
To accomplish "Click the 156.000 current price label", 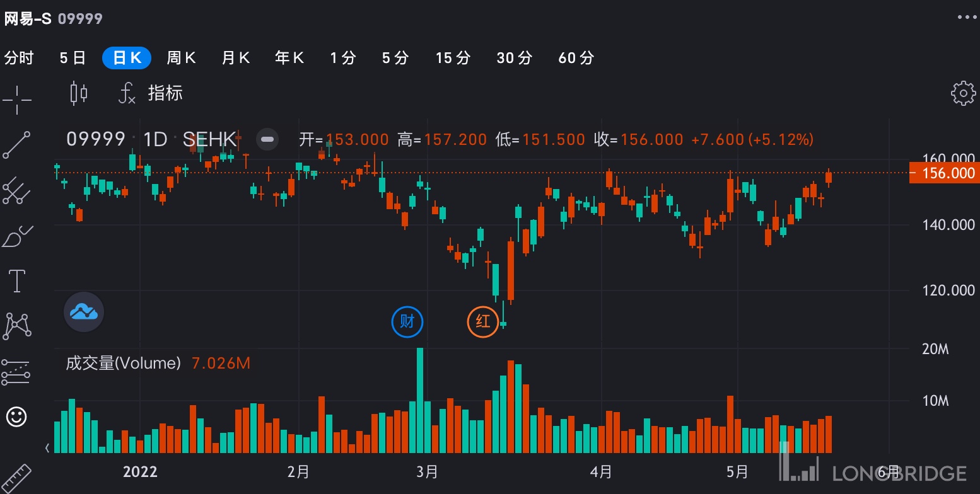I will [944, 173].
